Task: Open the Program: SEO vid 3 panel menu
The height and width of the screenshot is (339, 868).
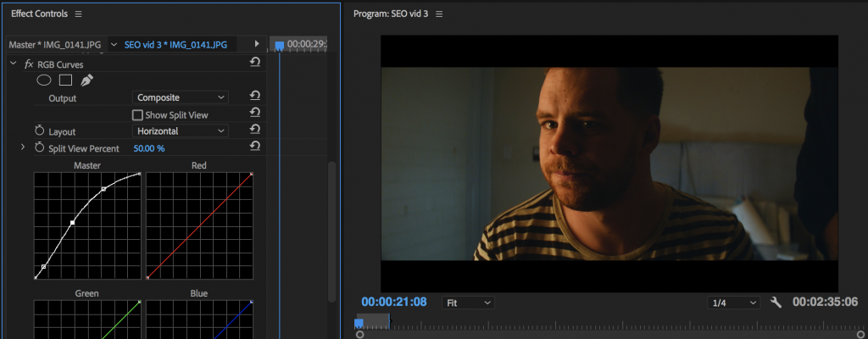Action: point(439,14)
